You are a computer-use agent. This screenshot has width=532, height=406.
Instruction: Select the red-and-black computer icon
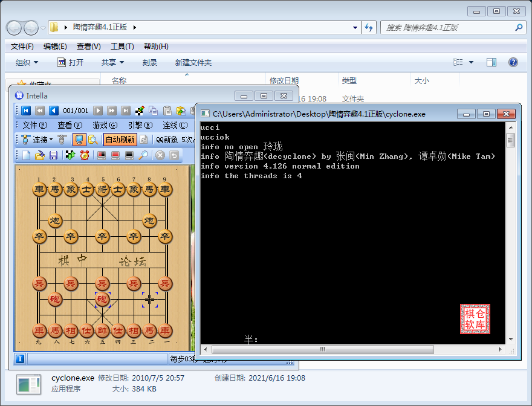[x=102, y=155]
